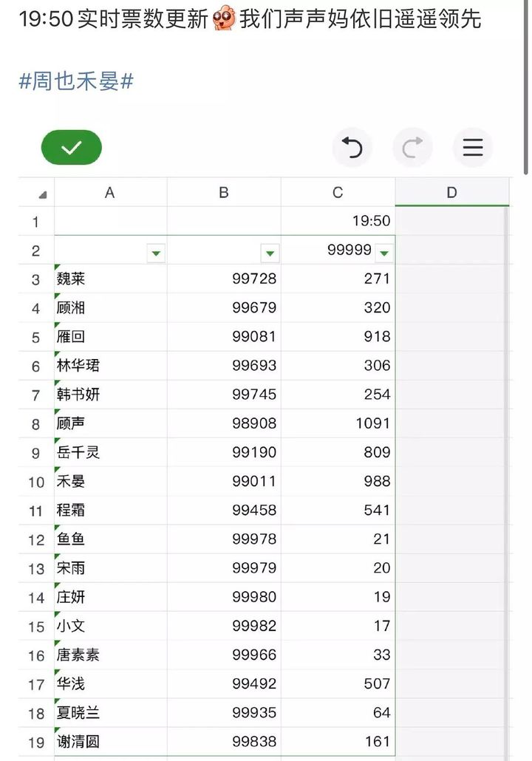Open filter dropdown in cell A2

click(x=156, y=253)
